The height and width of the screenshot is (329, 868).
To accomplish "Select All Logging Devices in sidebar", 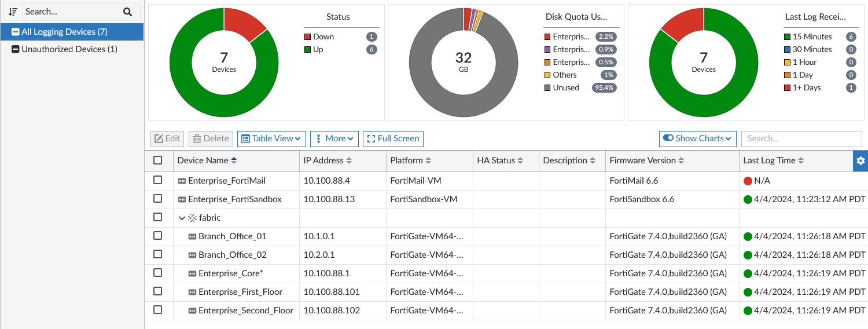I will 64,32.
